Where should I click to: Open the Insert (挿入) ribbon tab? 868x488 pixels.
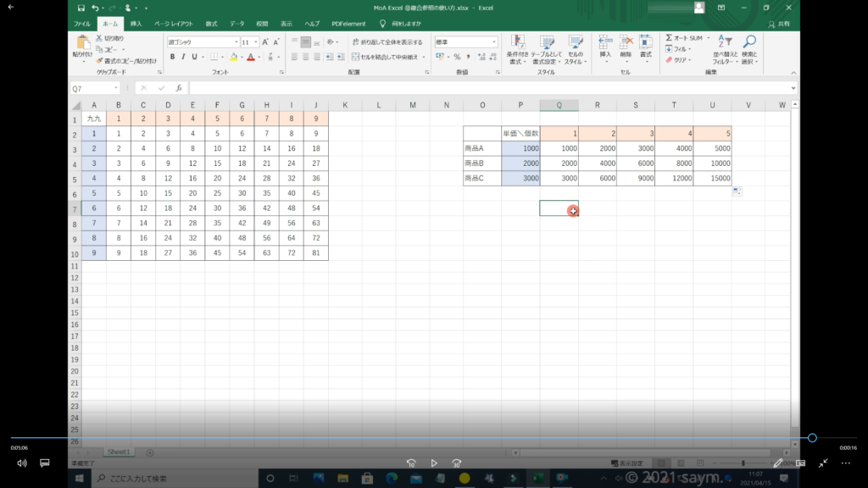click(x=136, y=24)
